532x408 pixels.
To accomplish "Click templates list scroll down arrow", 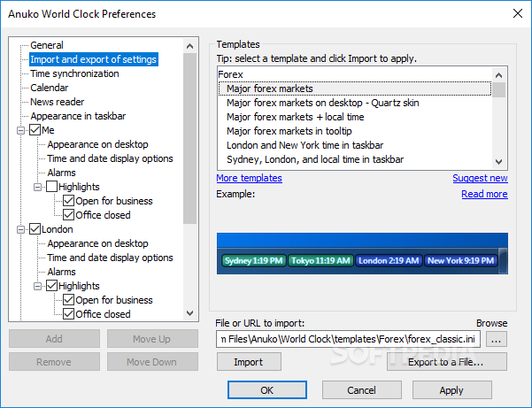I will (x=498, y=162).
